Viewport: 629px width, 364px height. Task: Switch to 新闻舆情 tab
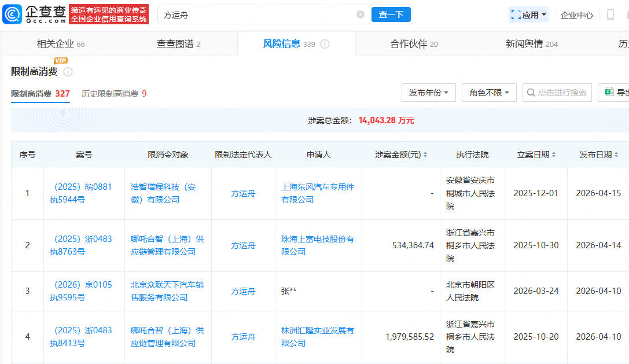(x=531, y=44)
